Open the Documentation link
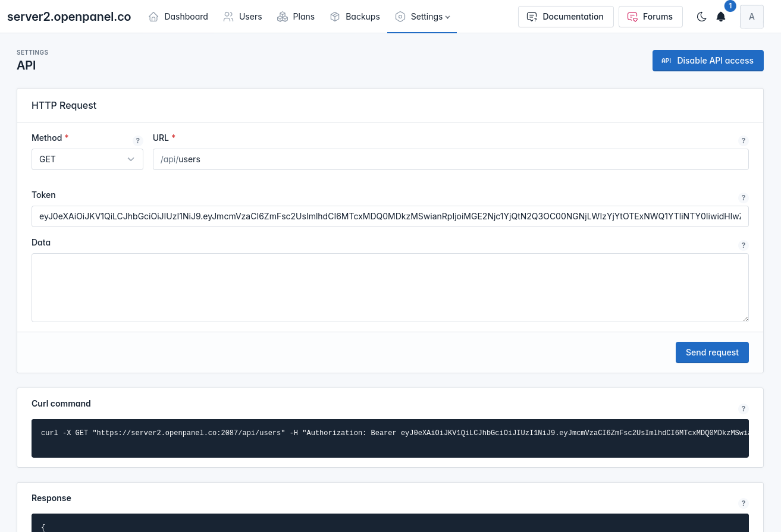 (565, 17)
